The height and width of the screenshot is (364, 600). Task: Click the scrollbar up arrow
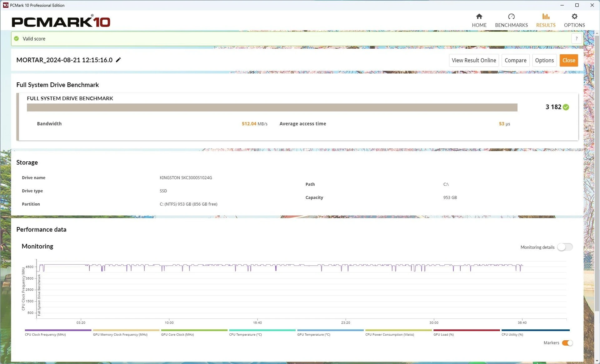click(x=597, y=33)
